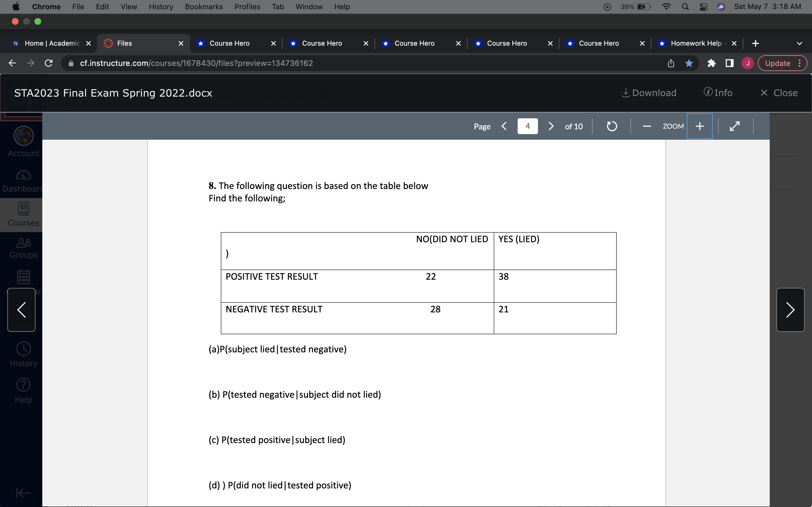
Task: View file Info details
Action: point(718,93)
